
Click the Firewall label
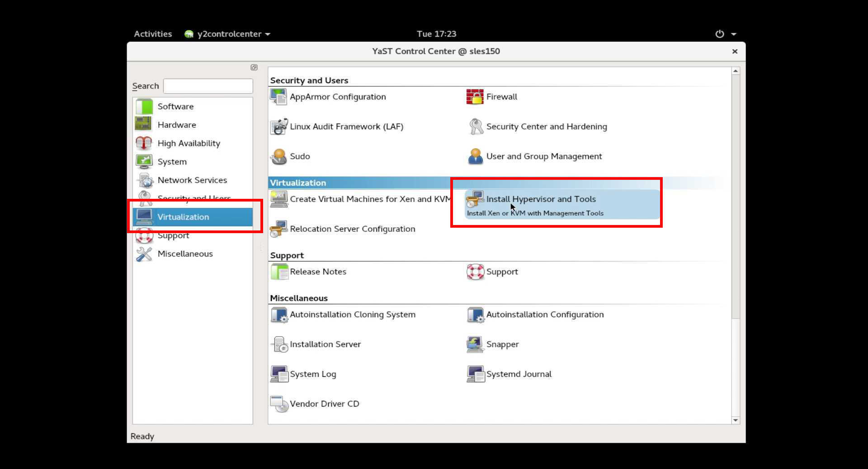click(x=501, y=97)
